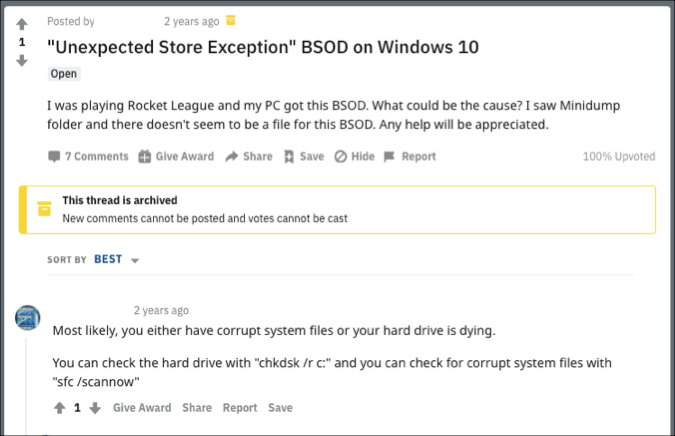Screen dimensions: 675x436
Task: Give Award to the comment
Action: pyautogui.click(x=142, y=408)
